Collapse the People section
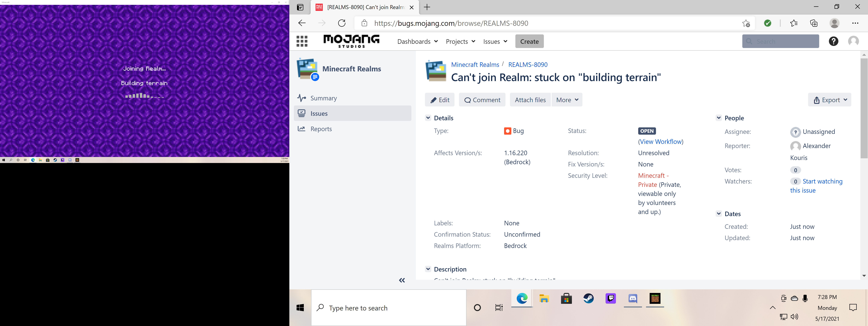 point(718,118)
